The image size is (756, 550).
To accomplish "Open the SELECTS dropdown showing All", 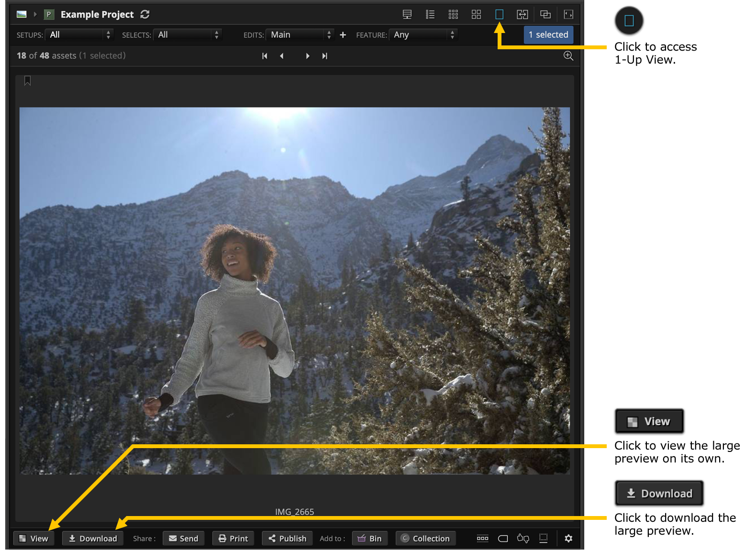I will click(x=187, y=34).
